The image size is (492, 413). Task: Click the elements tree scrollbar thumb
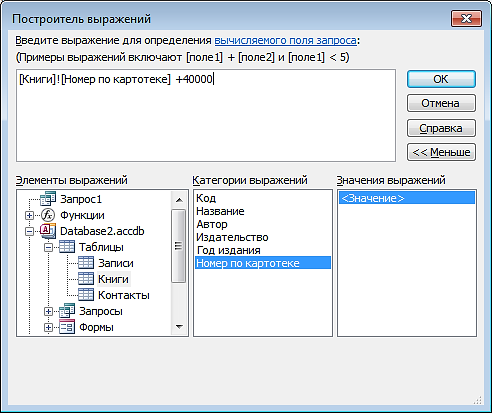point(179,246)
